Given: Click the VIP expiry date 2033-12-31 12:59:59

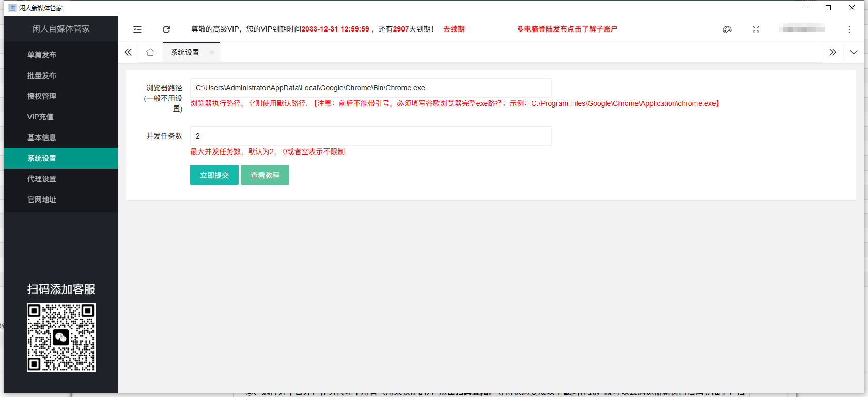Looking at the screenshot, I should (x=335, y=29).
